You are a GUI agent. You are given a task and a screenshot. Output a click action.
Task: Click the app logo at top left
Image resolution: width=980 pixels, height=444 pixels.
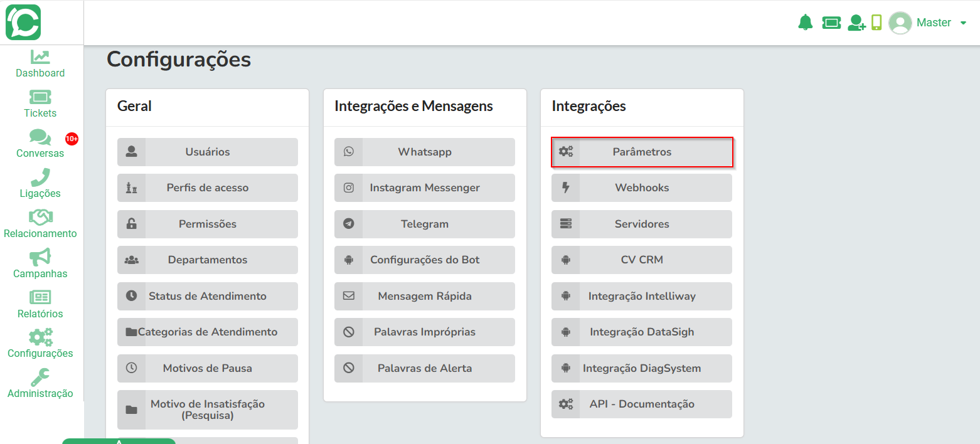pyautogui.click(x=23, y=23)
